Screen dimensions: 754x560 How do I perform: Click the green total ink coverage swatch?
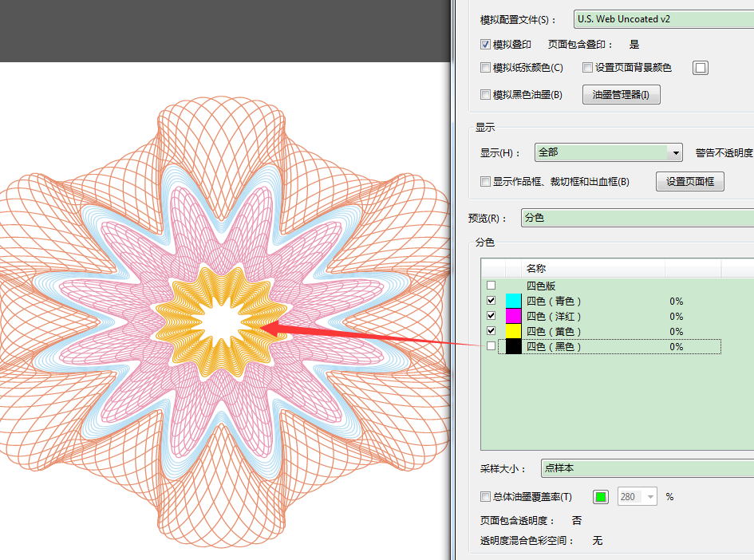(600, 496)
